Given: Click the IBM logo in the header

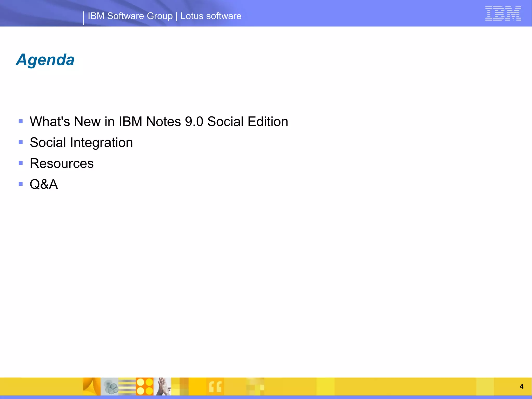Looking at the screenshot, I should coord(503,14).
